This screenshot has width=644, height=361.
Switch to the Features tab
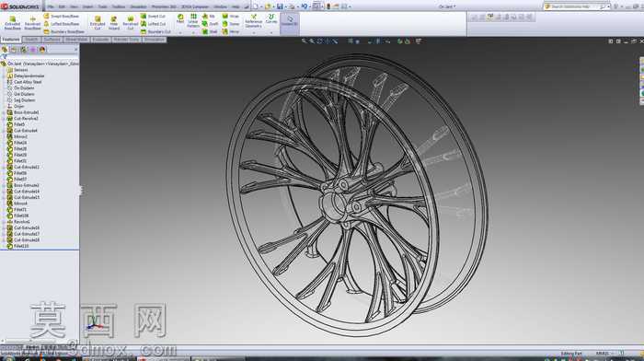click(x=11, y=40)
